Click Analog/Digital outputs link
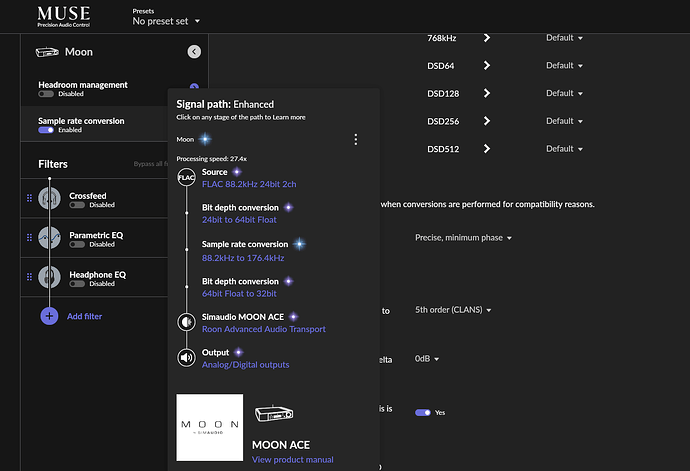 pos(245,364)
